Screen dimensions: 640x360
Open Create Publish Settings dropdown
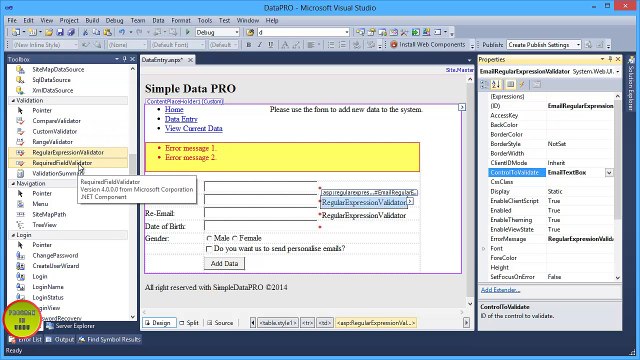tap(578, 45)
